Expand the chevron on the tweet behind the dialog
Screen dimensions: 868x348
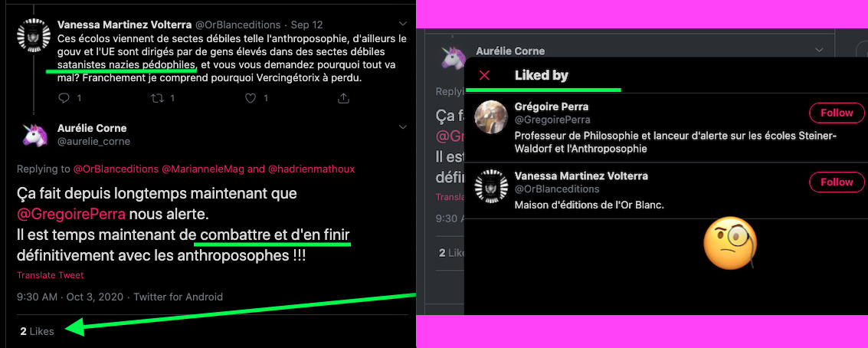pyautogui.click(x=819, y=50)
